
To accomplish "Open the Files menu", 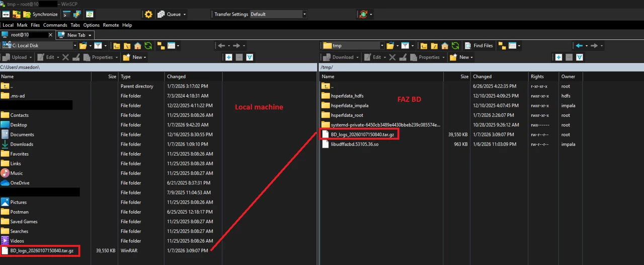I will [35, 25].
